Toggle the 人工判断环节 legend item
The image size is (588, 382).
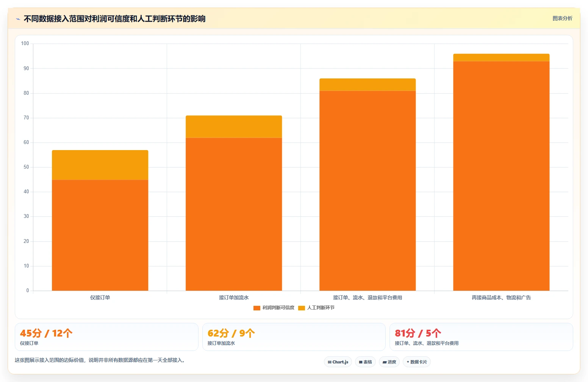coord(316,308)
